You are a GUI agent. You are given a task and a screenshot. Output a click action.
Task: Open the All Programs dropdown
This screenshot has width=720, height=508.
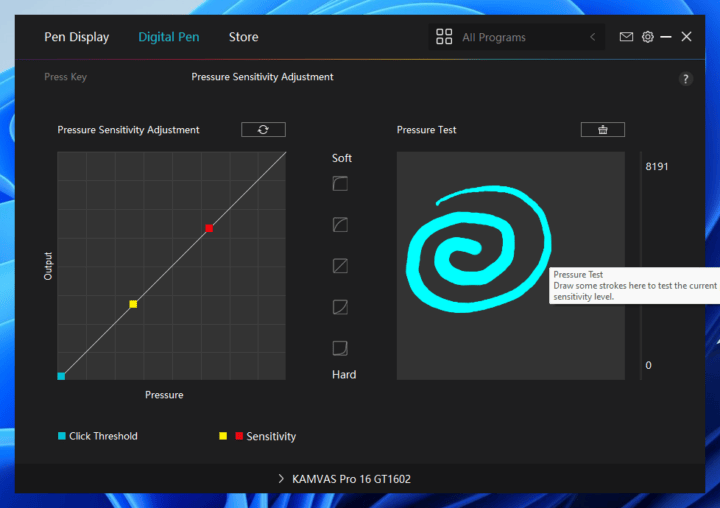point(515,37)
